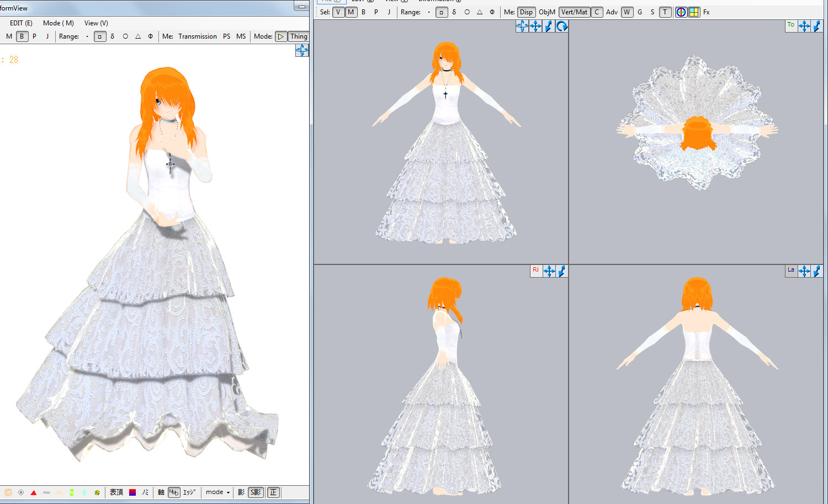Click the MS button in TransformView
Viewport: 828px width, 504px height.
tap(241, 36)
